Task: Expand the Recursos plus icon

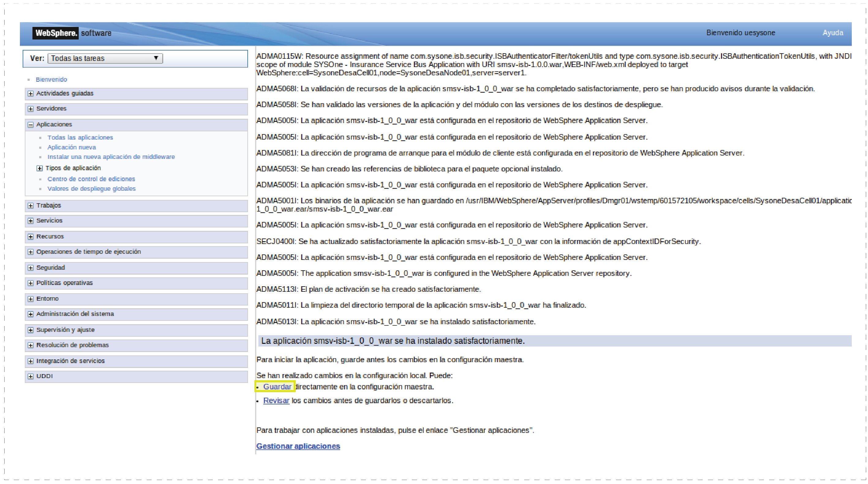Action: coord(31,236)
